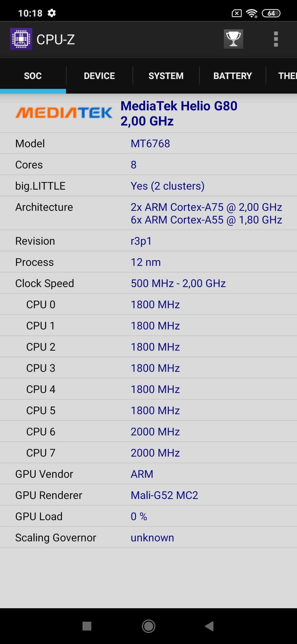Open the three-dot overflow menu
The height and width of the screenshot is (644, 297).
[x=276, y=39]
